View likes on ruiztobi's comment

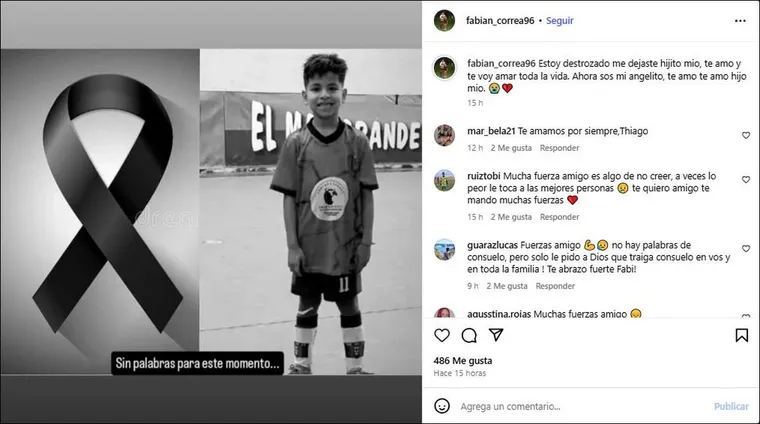click(x=511, y=217)
